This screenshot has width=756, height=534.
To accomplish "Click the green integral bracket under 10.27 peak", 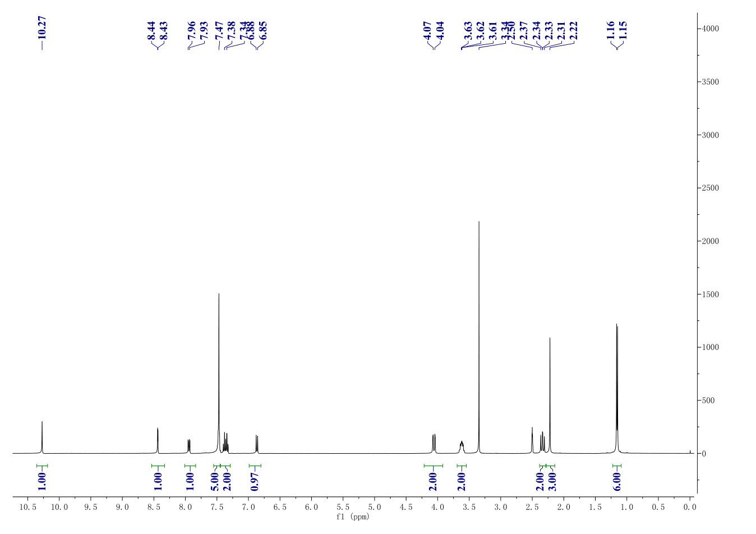I will (42, 466).
